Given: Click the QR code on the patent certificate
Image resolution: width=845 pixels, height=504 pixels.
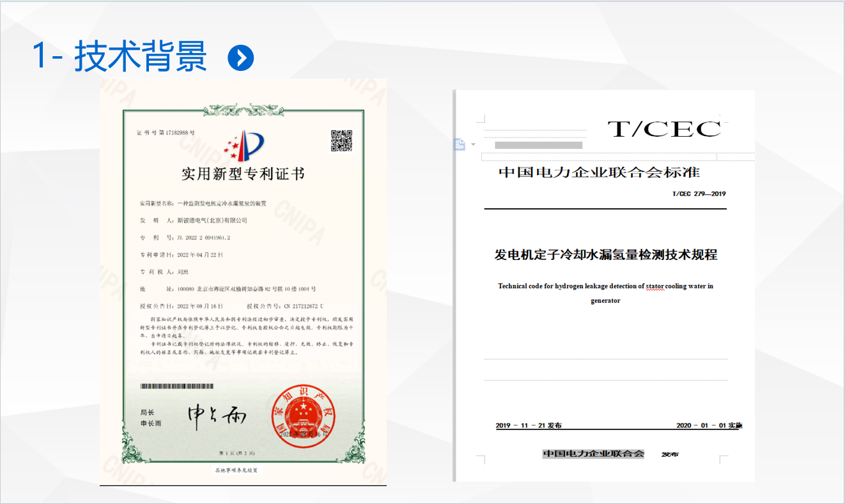Looking at the screenshot, I should pos(341,141).
